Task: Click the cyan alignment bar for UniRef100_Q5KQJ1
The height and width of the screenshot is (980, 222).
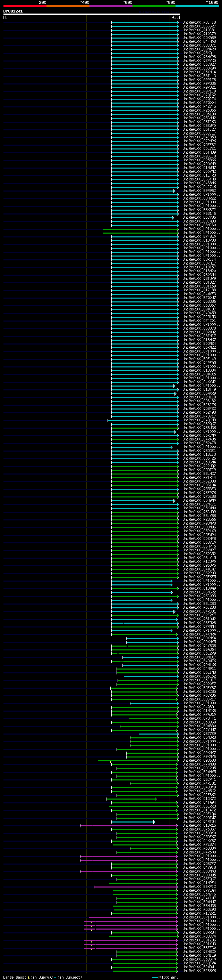Action: [145, 53]
